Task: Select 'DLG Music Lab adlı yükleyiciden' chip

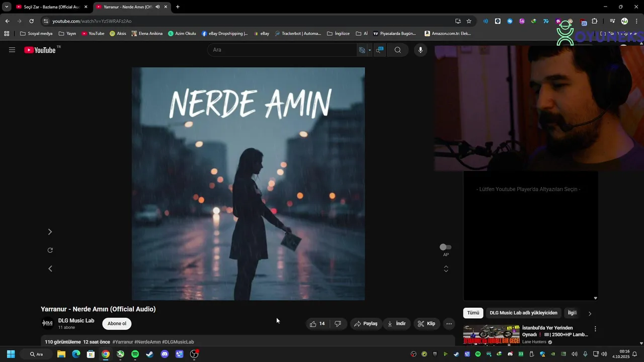Action: pyautogui.click(x=523, y=313)
